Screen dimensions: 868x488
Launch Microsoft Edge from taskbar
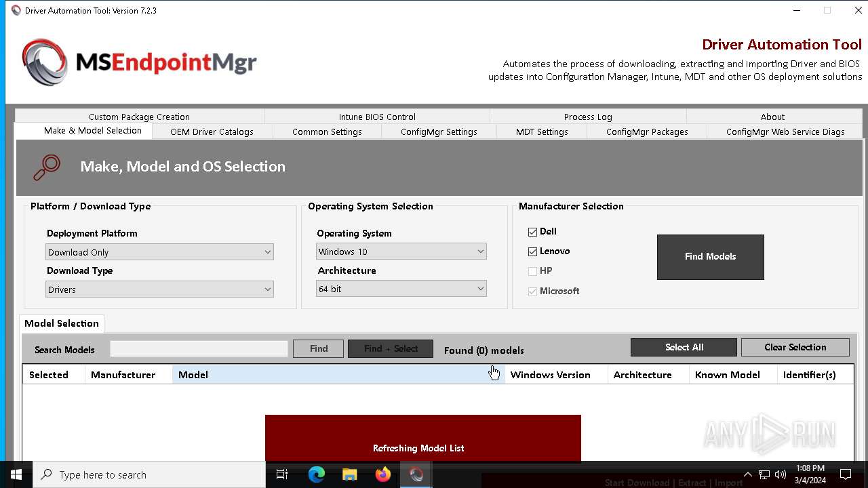[316, 474]
